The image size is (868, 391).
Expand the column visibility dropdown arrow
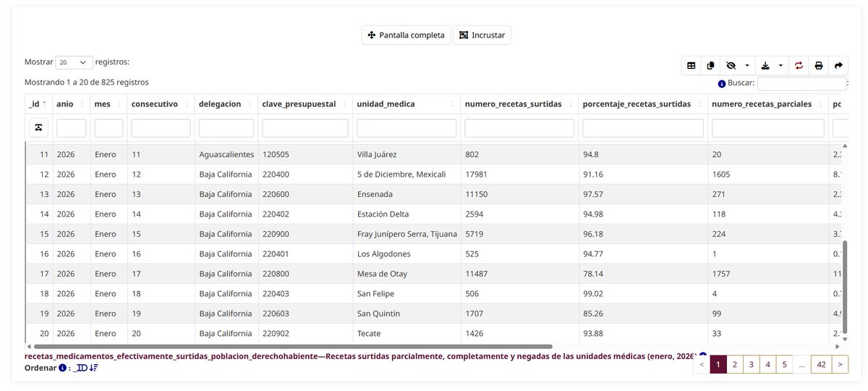point(746,65)
